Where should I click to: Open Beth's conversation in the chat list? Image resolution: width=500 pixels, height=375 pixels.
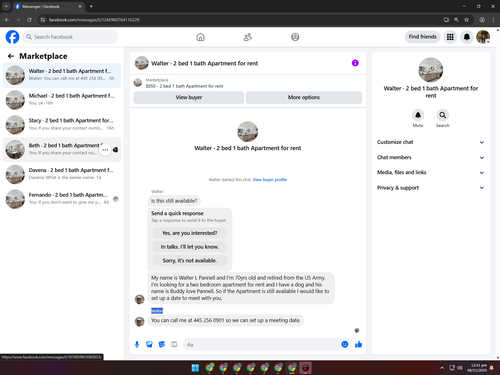(x=62, y=150)
